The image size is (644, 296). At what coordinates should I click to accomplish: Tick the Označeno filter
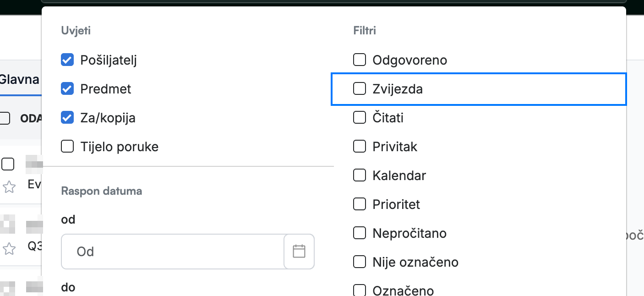[x=360, y=291]
